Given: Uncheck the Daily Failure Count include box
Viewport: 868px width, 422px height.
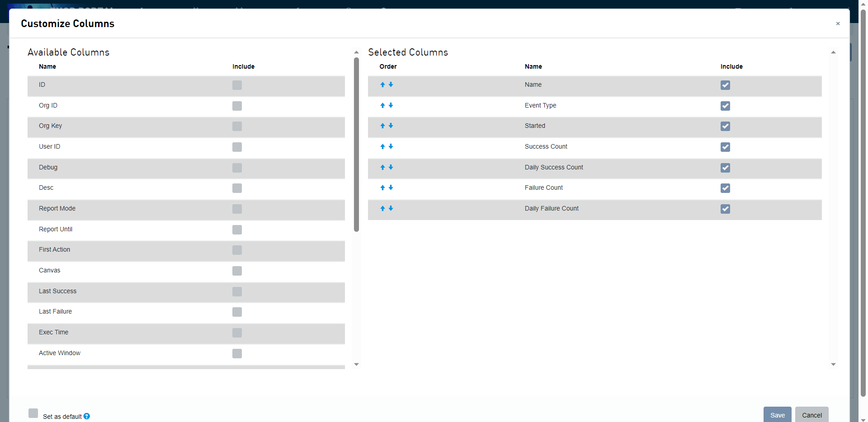Looking at the screenshot, I should tap(725, 209).
